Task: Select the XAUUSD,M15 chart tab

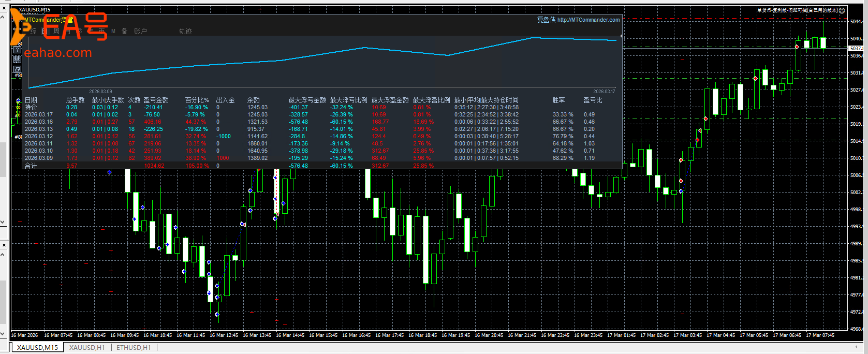Action: tap(37, 348)
